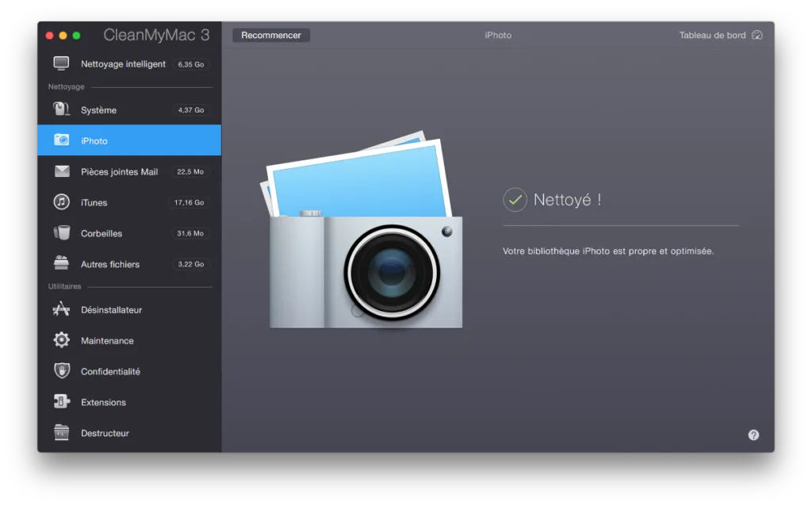Click the 6,35 Go size badge
The image size is (812, 506).
(x=191, y=64)
